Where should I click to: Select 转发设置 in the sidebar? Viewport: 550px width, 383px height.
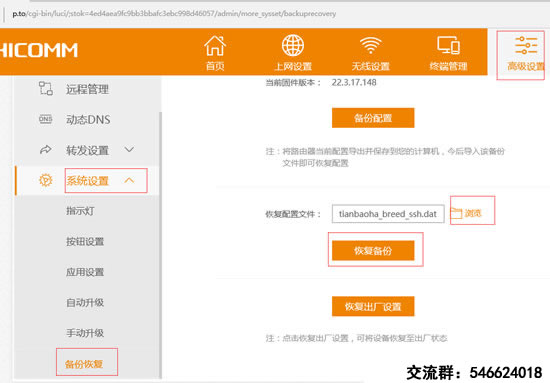(87, 150)
